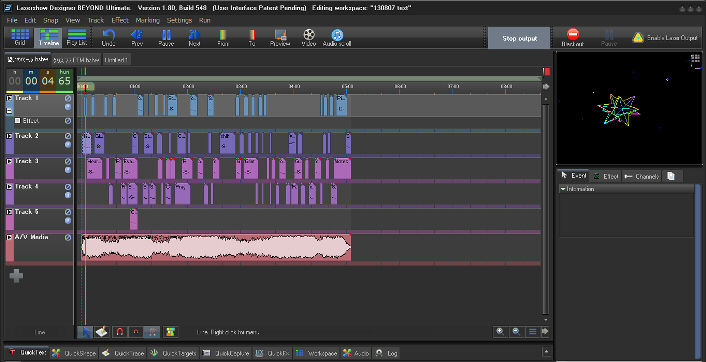Click Track 3 blue round button

68,170
